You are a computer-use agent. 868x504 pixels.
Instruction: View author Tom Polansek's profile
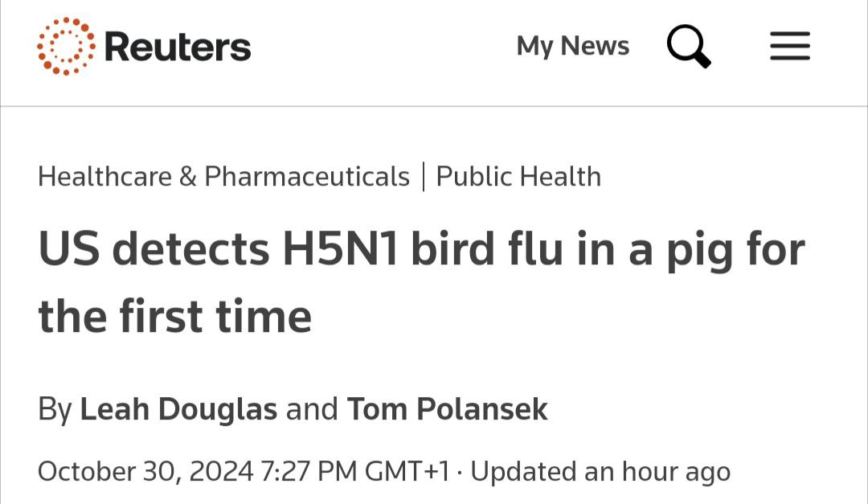pos(448,409)
